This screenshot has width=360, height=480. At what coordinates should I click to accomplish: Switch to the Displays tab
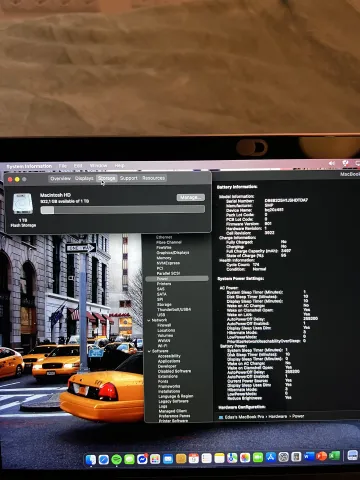coord(84,178)
